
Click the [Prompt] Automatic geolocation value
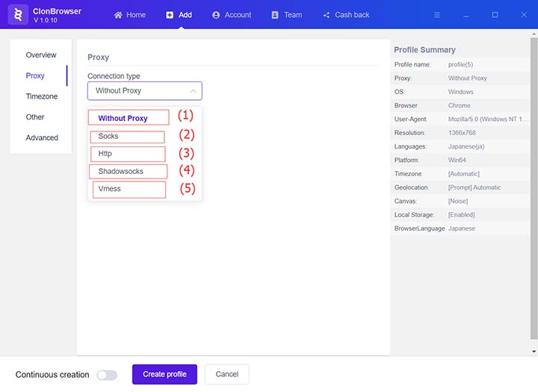[x=474, y=187]
